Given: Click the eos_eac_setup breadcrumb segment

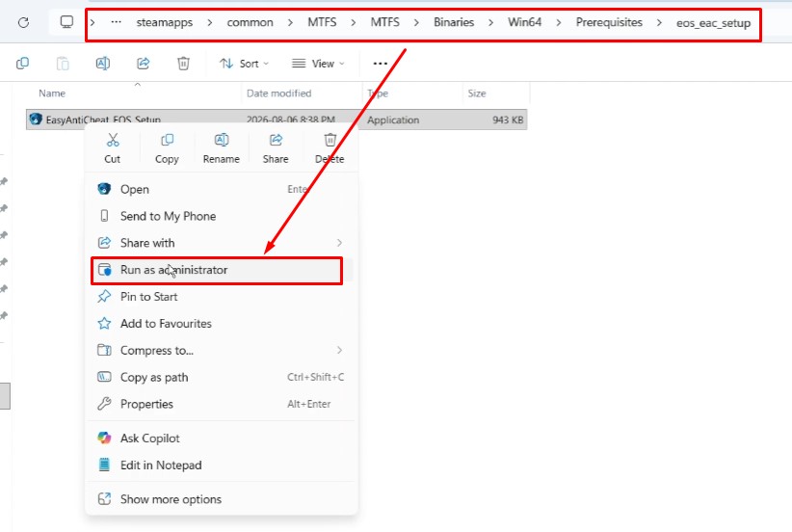Looking at the screenshot, I should [x=713, y=23].
